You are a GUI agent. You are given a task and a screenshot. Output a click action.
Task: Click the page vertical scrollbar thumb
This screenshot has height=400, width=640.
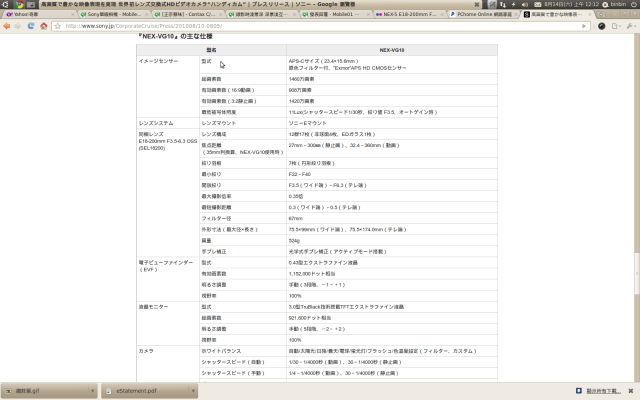pos(636,273)
